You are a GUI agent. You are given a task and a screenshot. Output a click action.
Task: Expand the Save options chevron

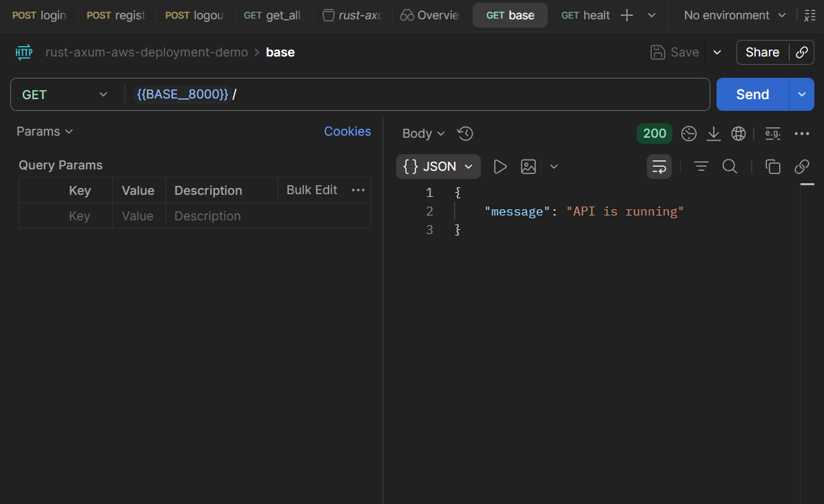pos(717,52)
